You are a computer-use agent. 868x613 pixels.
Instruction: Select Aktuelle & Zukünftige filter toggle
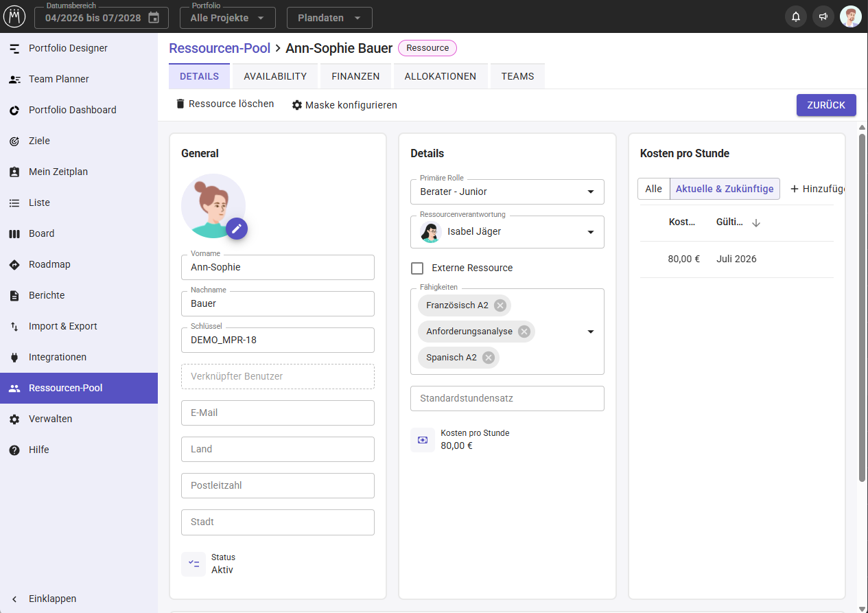pos(725,189)
